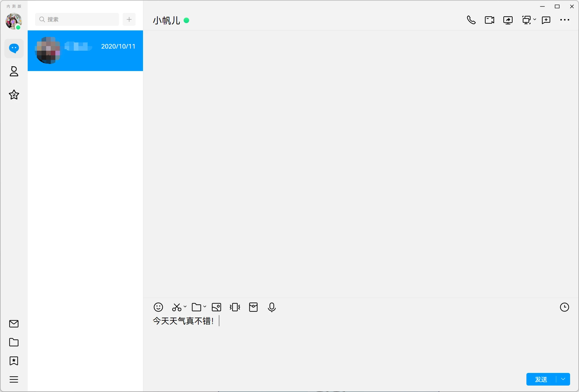This screenshot has height=392, width=579.
Task: Click your own profile avatar
Action: tap(14, 21)
